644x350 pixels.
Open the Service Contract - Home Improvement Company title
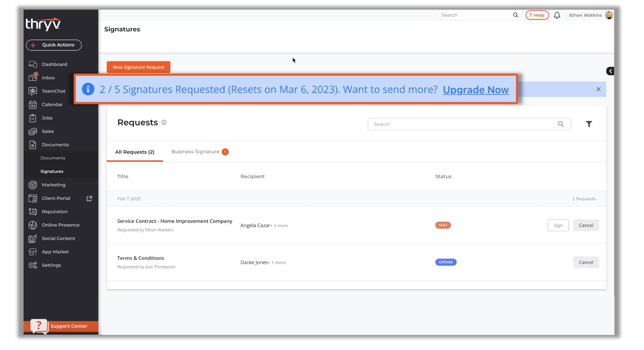(x=175, y=221)
